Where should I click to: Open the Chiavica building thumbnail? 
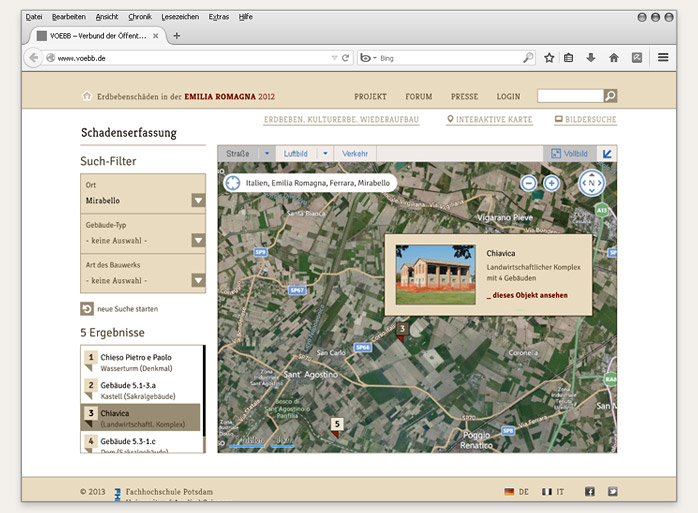[x=435, y=275]
